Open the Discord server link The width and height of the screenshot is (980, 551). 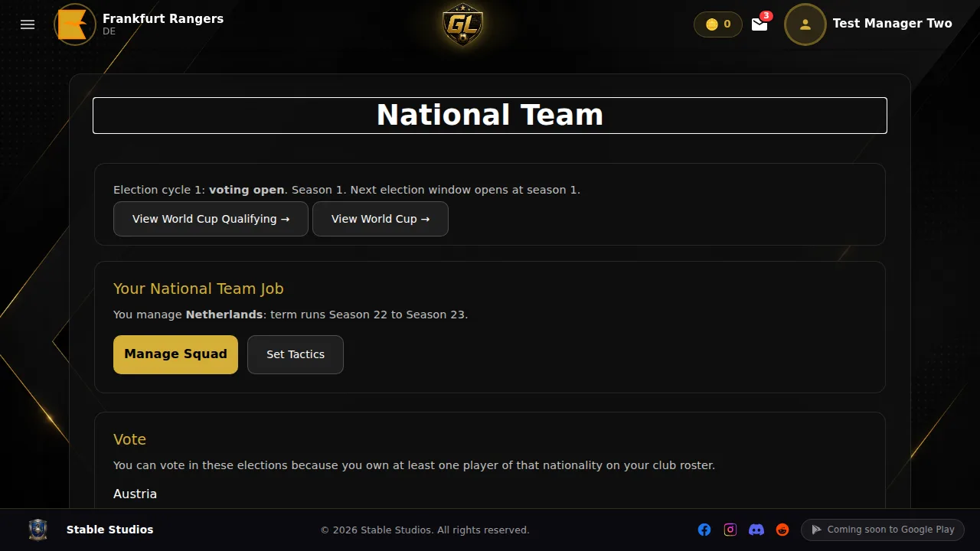756,530
